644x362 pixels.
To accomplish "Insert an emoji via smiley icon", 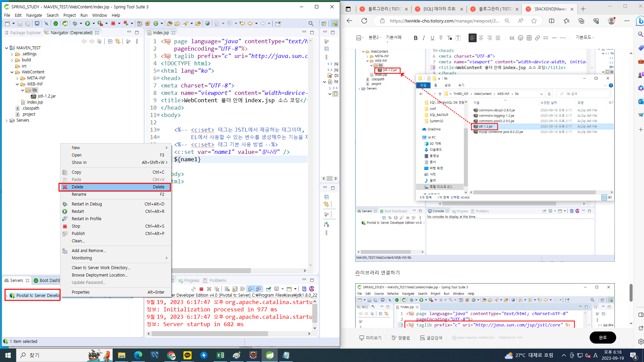I will click(x=520, y=38).
